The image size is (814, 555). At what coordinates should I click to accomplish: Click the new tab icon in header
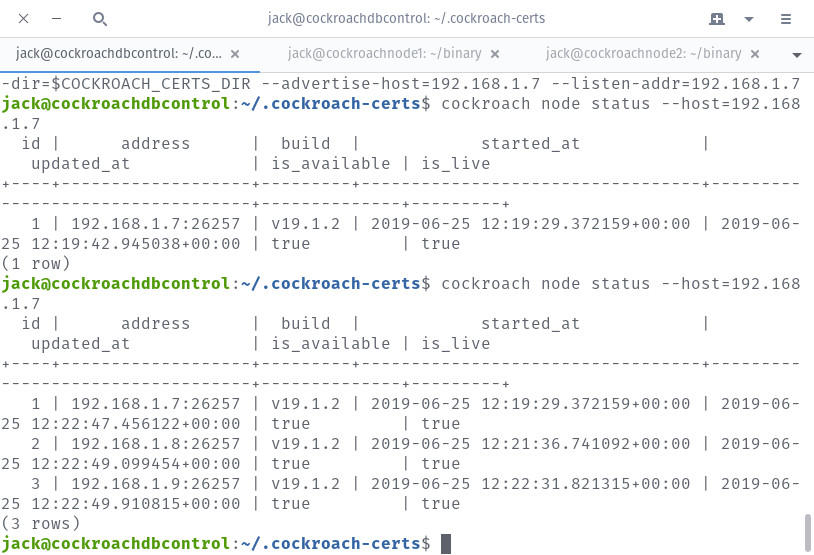click(716, 19)
